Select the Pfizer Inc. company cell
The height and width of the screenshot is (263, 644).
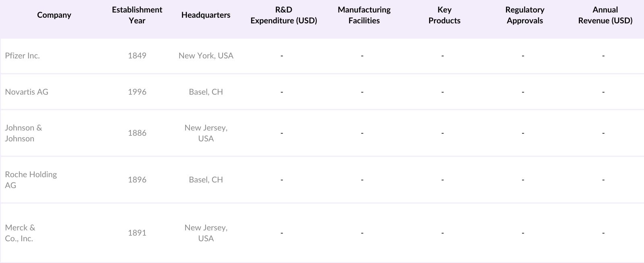(23, 56)
